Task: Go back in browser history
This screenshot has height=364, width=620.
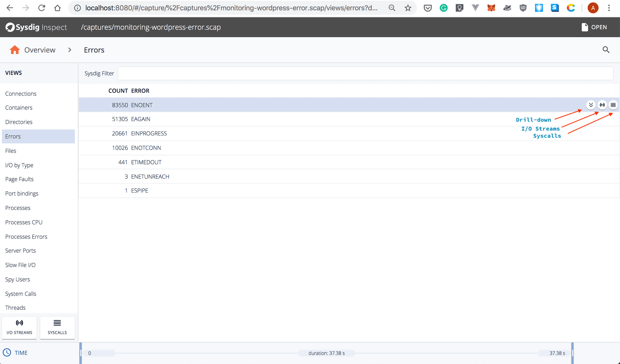Action: click(x=10, y=8)
